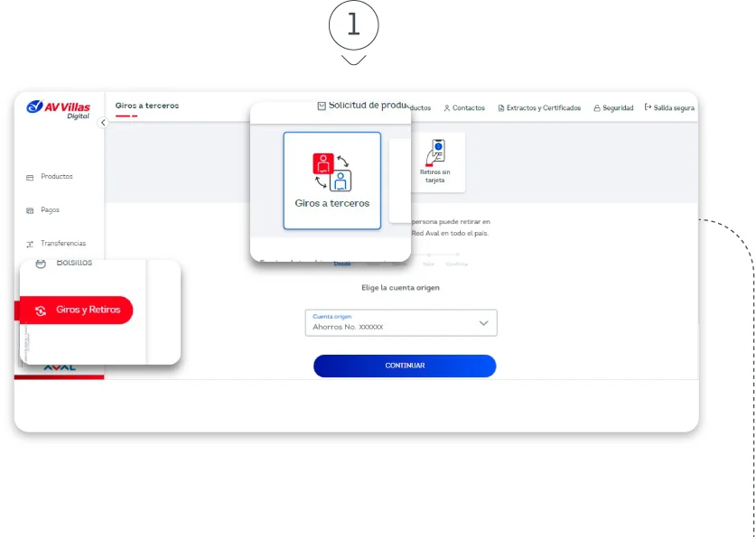
Task: Choose the Retiros sin tarjeta option
Action: click(x=434, y=162)
